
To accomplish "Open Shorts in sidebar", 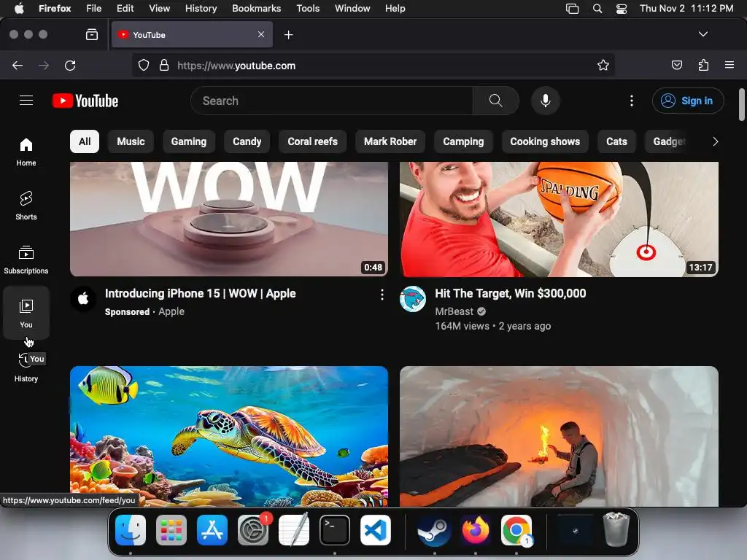I will point(26,206).
